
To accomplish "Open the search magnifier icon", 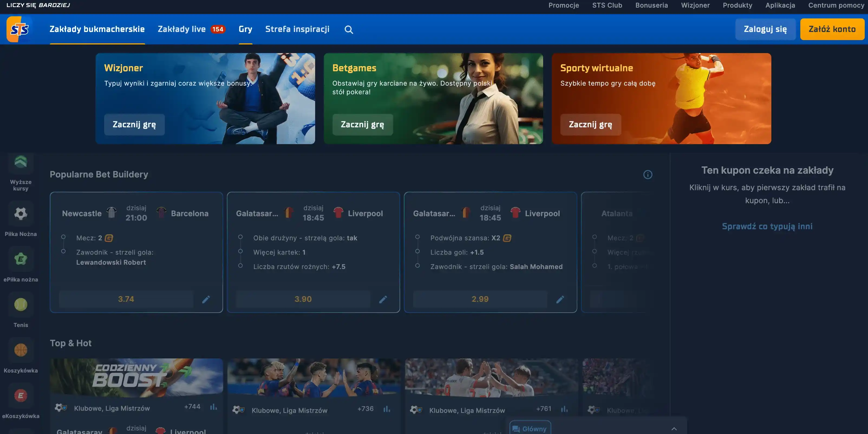I will pyautogui.click(x=349, y=30).
